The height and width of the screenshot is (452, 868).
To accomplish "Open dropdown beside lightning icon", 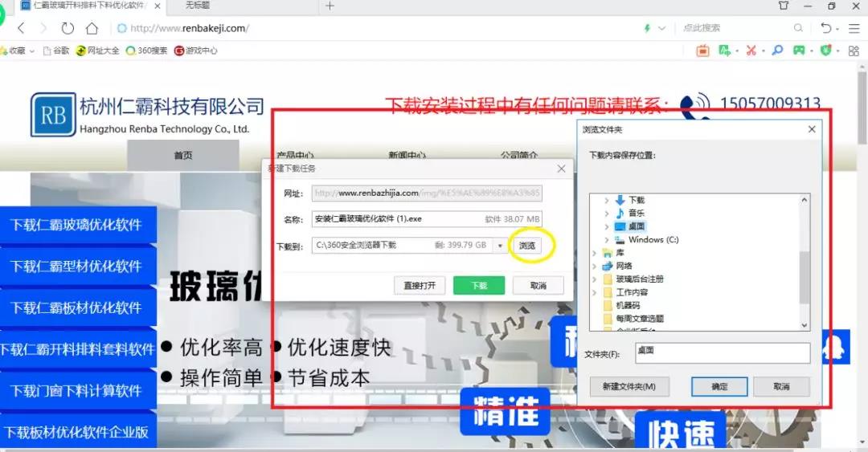I will 661,28.
